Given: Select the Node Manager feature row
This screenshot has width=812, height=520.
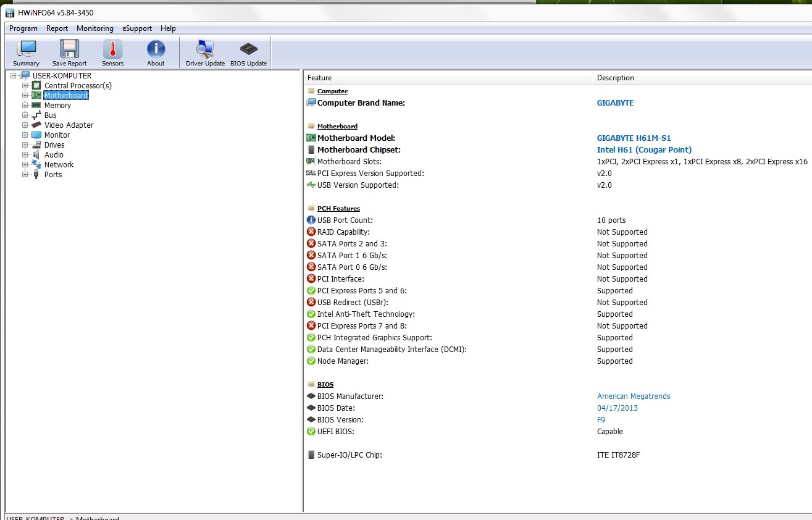Looking at the screenshot, I should 558,361.
